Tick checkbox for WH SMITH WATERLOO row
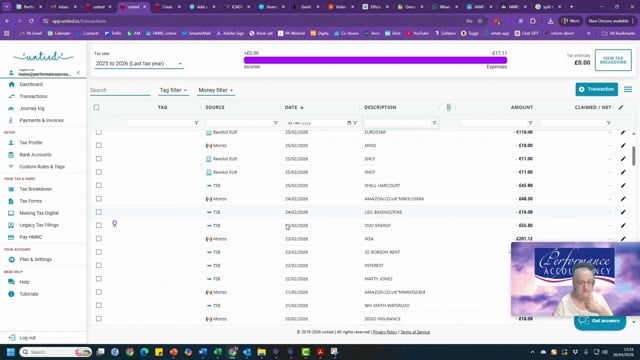Screen dimensions: 640x360 point(99,305)
